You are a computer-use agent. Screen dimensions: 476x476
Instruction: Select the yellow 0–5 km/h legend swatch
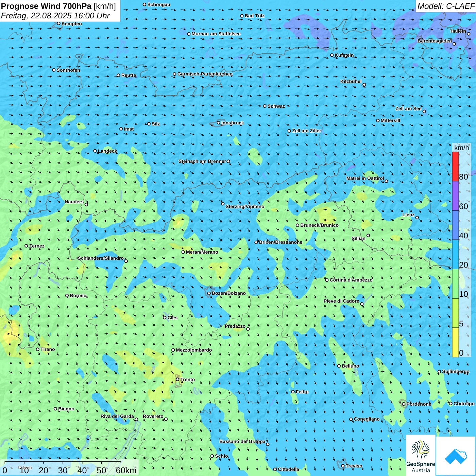tap(455, 342)
